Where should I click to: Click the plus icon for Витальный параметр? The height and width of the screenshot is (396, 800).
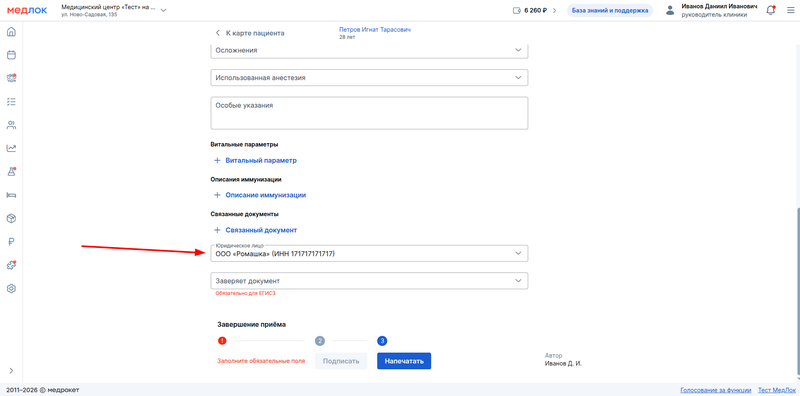tap(217, 160)
